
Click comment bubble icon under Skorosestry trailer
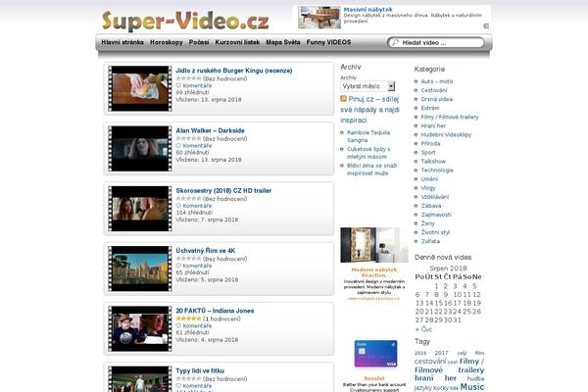point(178,206)
